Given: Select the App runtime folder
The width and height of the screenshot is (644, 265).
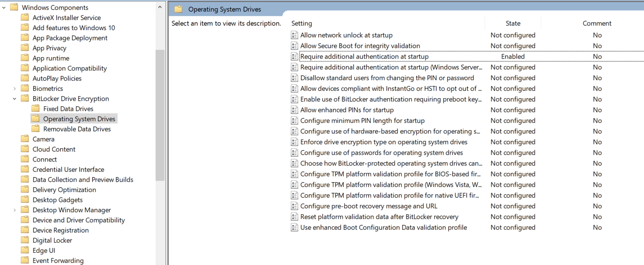Looking at the screenshot, I should tap(51, 58).
